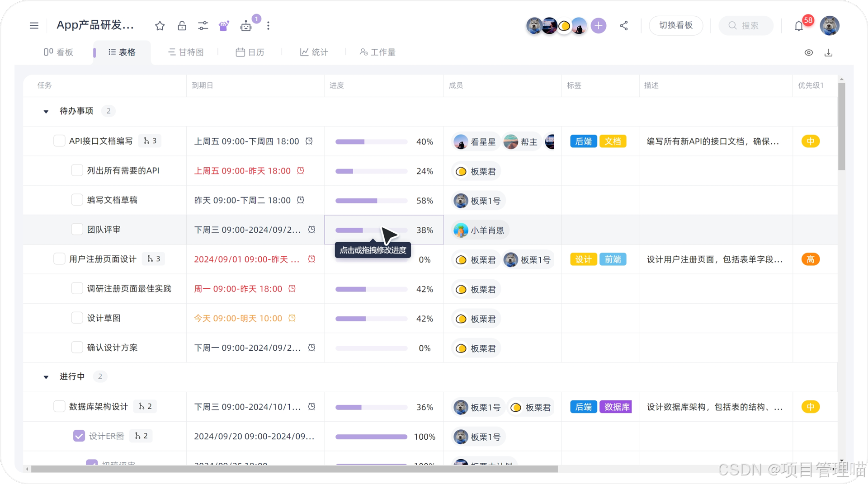Focus the 搜索 search field
The width and height of the screenshot is (868, 484).
[746, 26]
